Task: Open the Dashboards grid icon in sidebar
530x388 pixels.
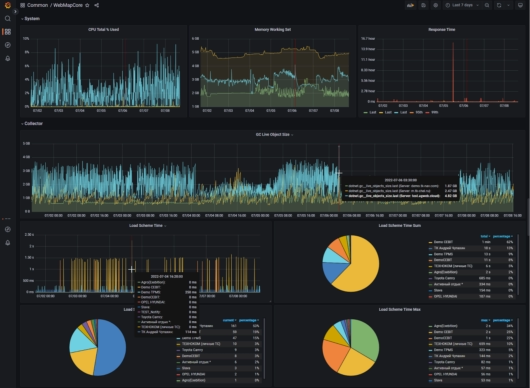Action: [x=8, y=32]
